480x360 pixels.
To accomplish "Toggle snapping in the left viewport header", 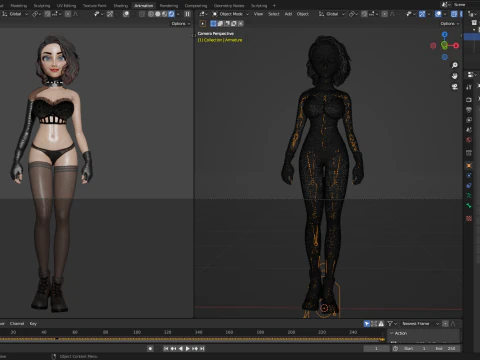I will [x=48, y=14].
